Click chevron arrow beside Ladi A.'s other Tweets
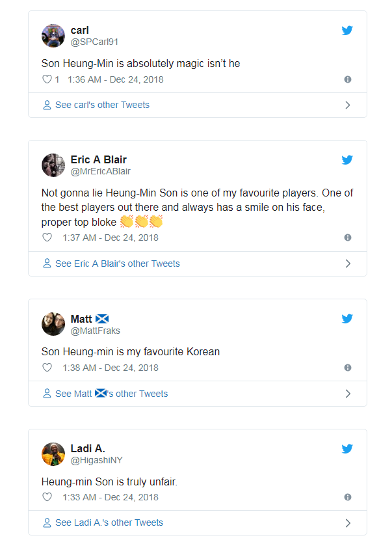Screen dimensions: 392x542 pos(348,523)
